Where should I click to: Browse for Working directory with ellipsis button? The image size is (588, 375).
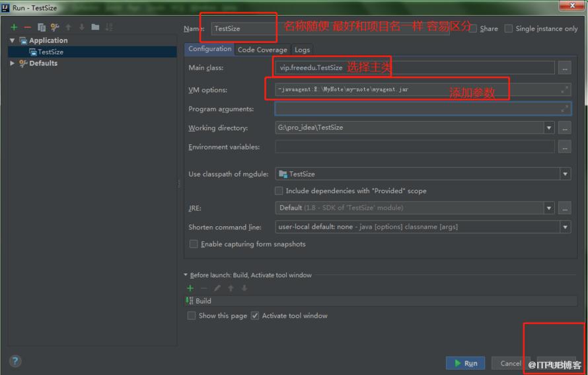(564, 128)
